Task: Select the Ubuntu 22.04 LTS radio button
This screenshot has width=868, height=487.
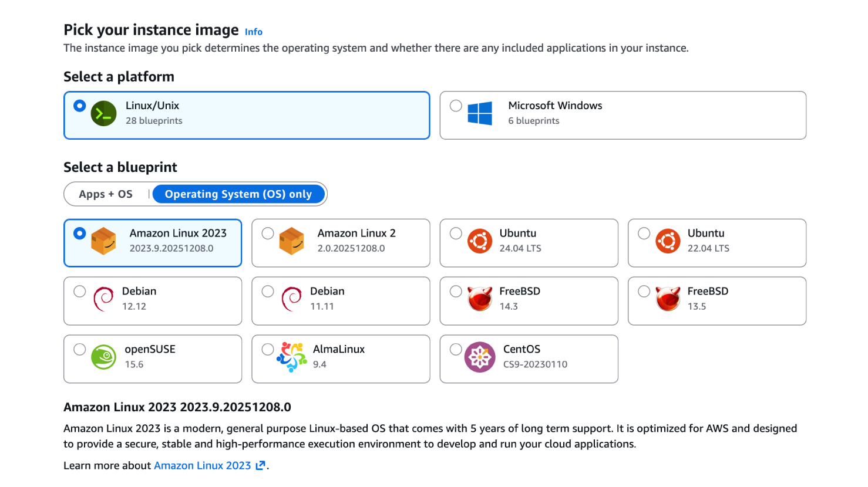Action: (644, 234)
